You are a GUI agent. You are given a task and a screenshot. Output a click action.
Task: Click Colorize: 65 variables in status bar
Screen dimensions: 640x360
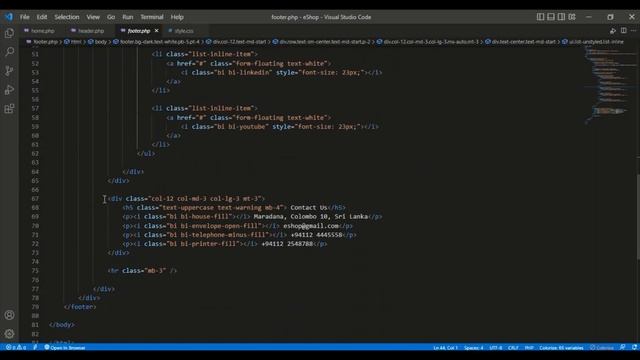561,348
